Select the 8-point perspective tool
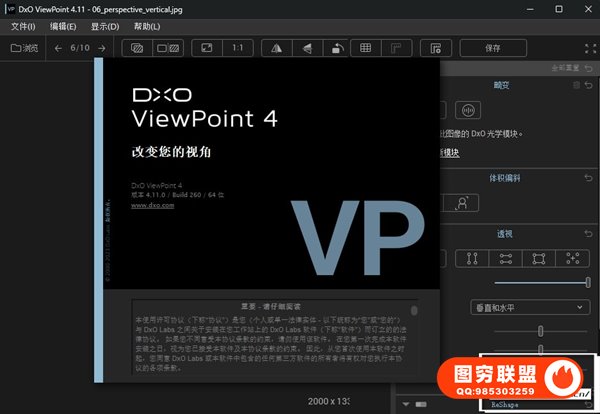 (x=573, y=258)
